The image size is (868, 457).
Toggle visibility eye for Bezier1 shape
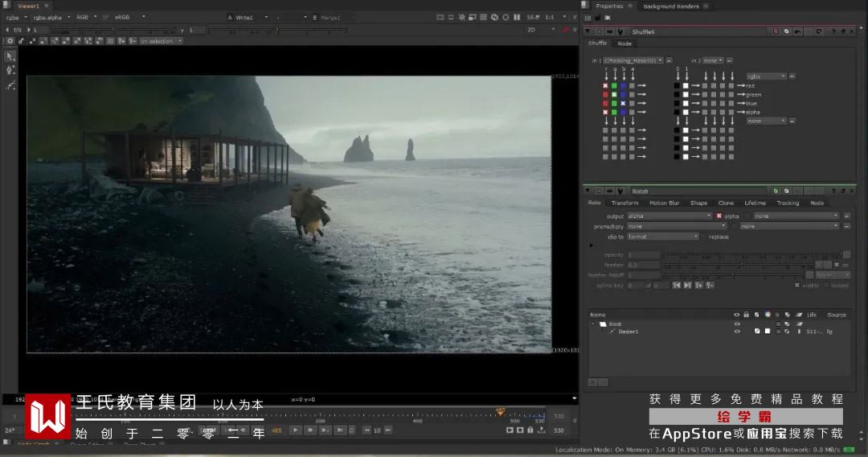point(737,331)
